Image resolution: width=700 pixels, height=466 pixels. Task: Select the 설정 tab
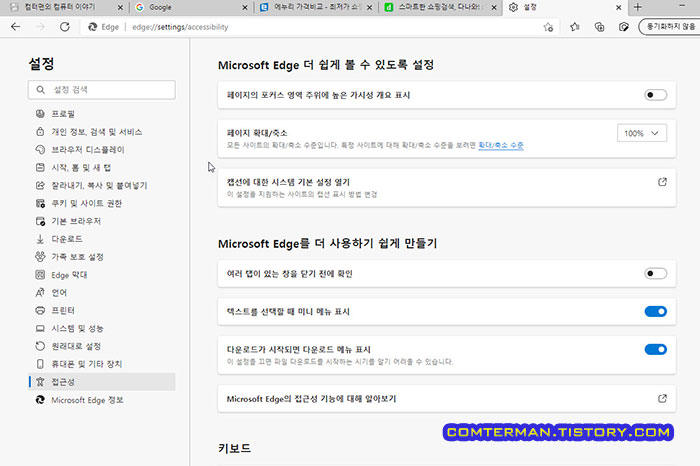[564, 8]
